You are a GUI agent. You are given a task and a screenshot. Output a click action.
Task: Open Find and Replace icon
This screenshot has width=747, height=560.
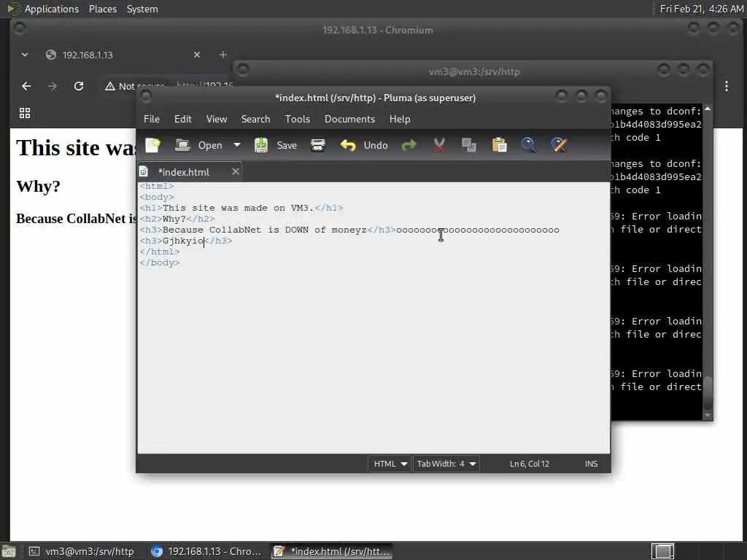[559, 145]
